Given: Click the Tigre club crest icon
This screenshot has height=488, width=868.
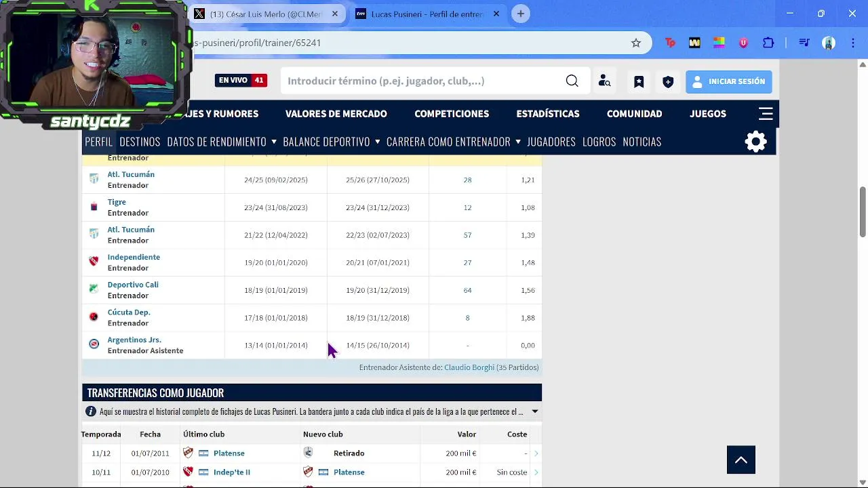Looking at the screenshot, I should tap(94, 207).
